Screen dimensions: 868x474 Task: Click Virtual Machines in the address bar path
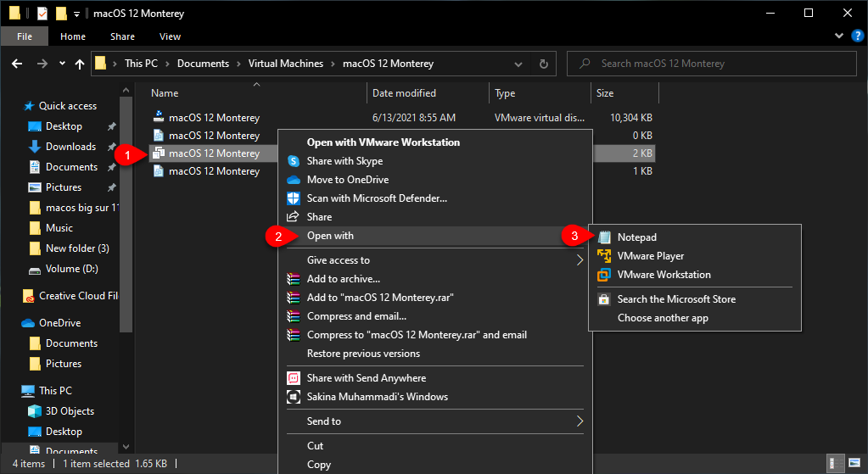click(x=286, y=64)
